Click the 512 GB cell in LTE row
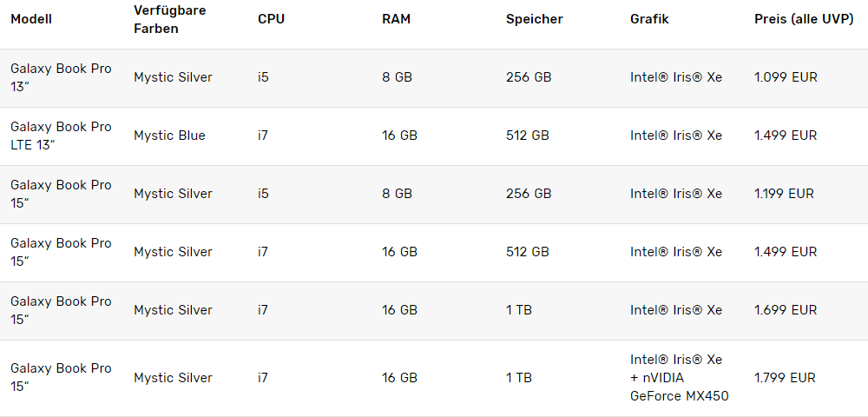This screenshot has width=868, height=417. (x=528, y=136)
